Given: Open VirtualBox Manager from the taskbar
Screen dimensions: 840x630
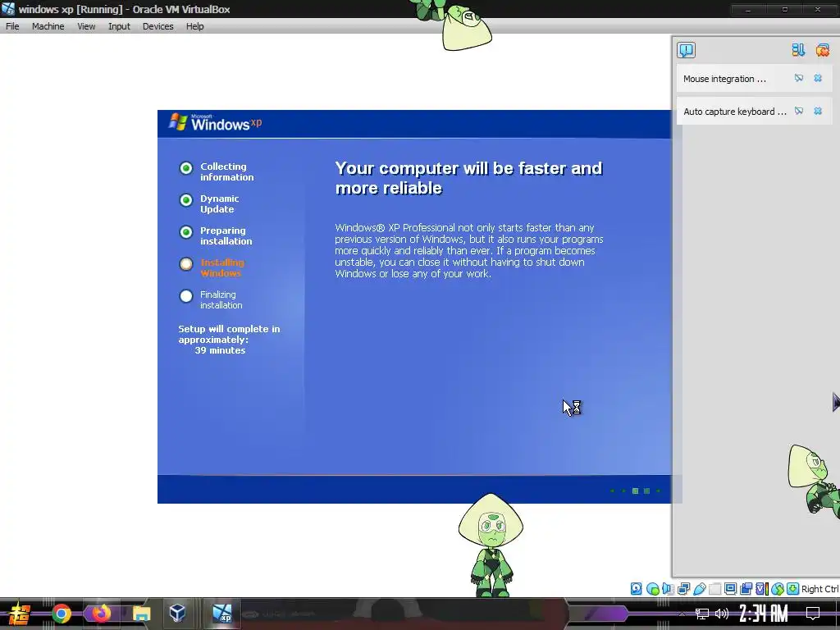Looking at the screenshot, I should coord(178,613).
